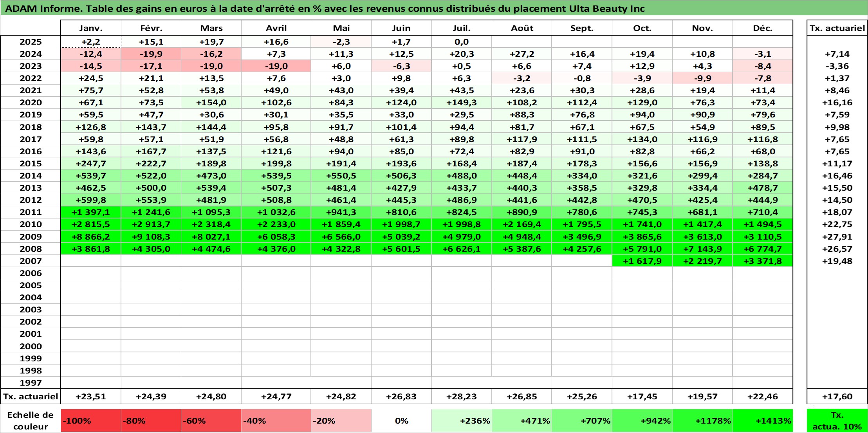Click the +28,23 July actuarial rate
The image size is (868, 433).
pyautogui.click(x=462, y=396)
